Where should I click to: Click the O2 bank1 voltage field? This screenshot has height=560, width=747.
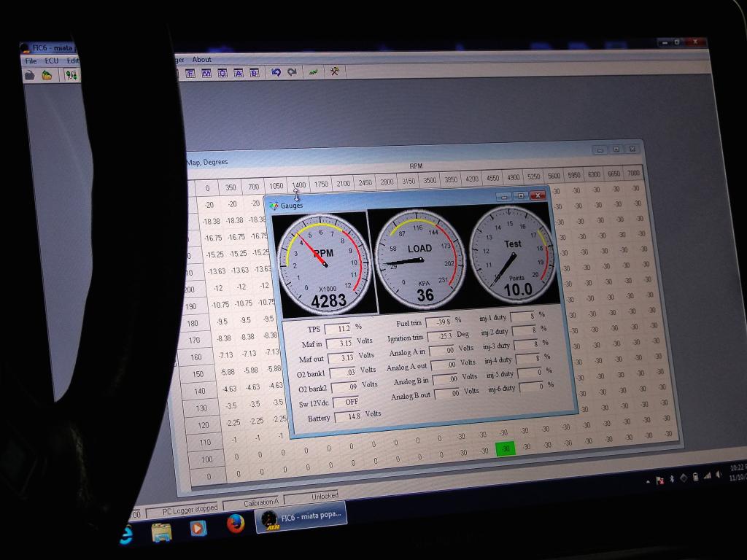pyautogui.click(x=343, y=373)
